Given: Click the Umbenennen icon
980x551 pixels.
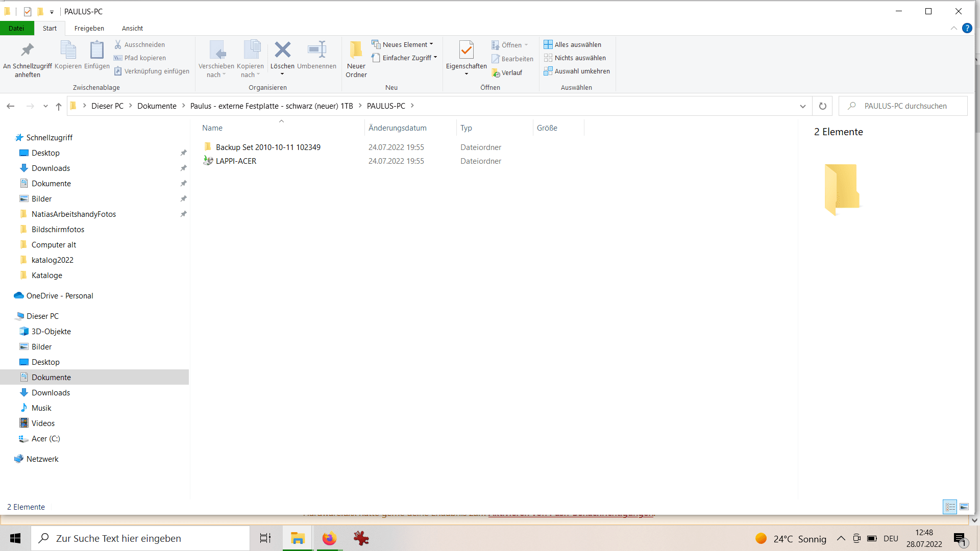Looking at the screenshot, I should 316,49.
